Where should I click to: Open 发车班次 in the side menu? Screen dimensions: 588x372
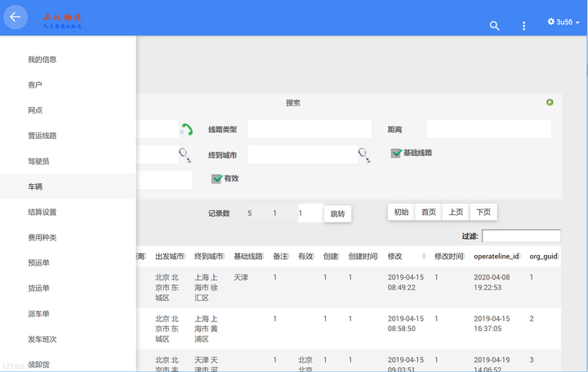click(68, 339)
